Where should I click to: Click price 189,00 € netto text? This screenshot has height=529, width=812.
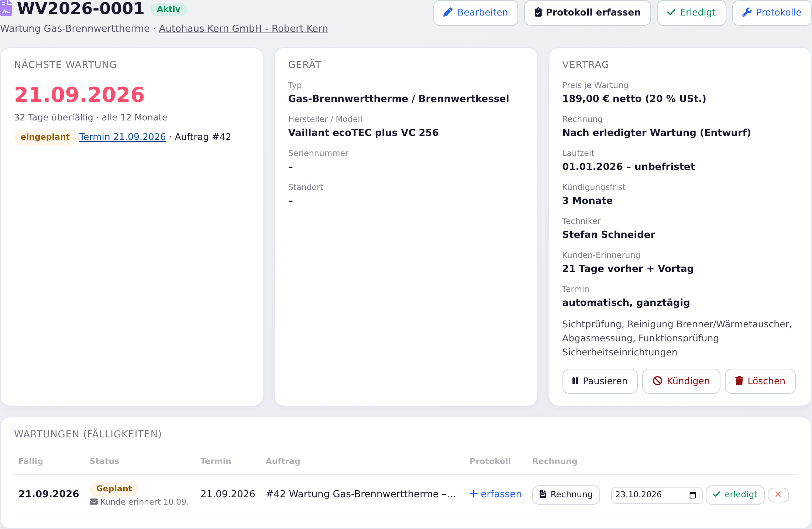pos(634,99)
